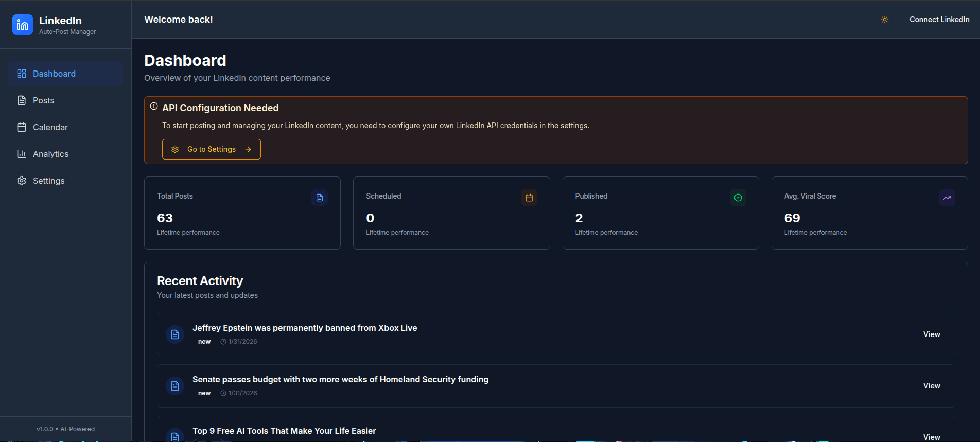Click Connect LinkedIn in the header
The image size is (980, 442).
pos(939,20)
